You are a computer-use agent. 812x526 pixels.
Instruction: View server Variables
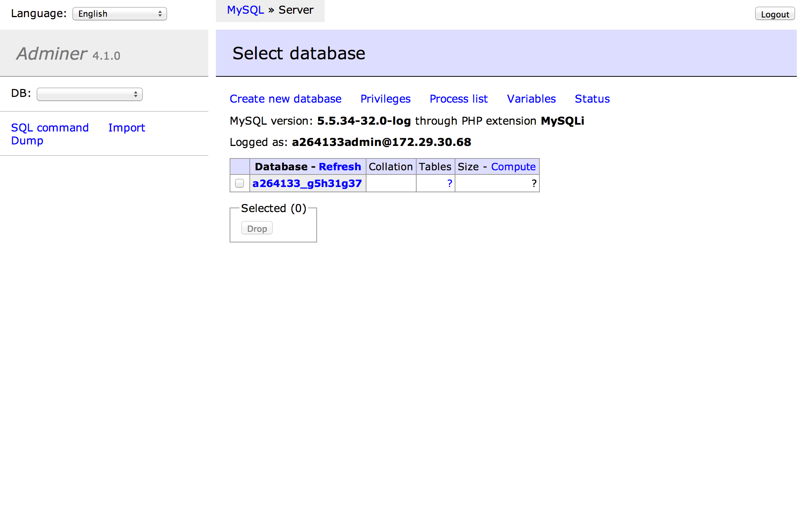(x=531, y=99)
